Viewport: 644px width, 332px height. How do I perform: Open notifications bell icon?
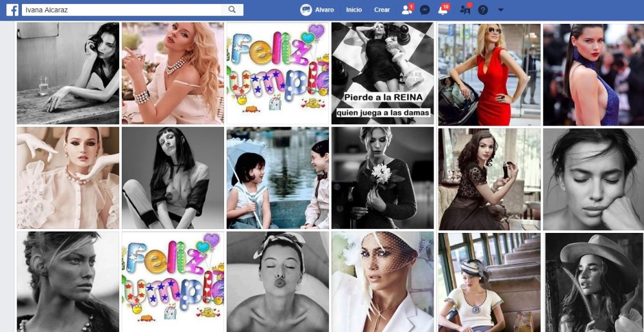click(x=443, y=10)
